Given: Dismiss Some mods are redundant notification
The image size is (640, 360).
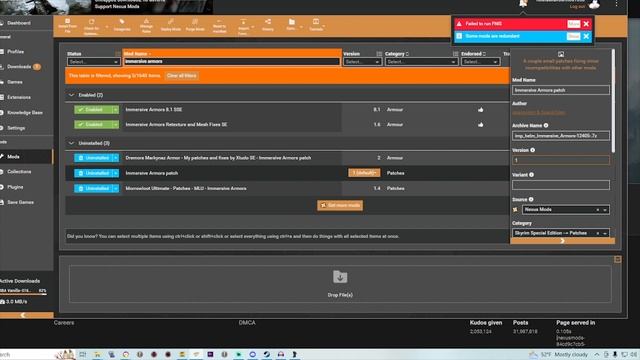Looking at the screenshot, I should click(x=586, y=36).
